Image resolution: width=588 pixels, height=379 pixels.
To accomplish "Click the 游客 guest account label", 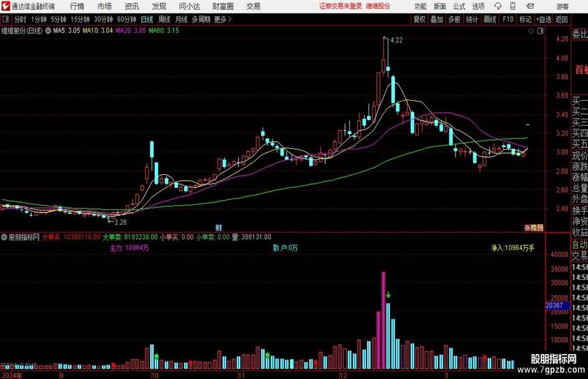I will point(562,6).
